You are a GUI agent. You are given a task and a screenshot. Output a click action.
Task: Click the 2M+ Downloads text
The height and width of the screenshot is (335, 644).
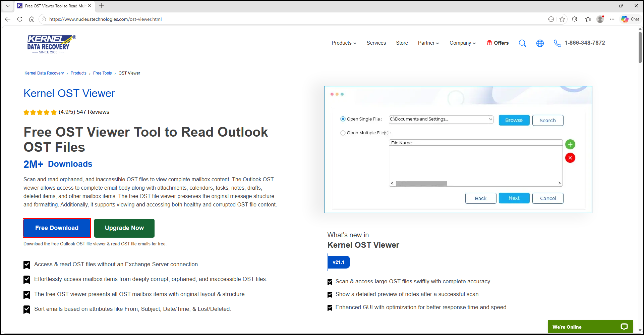(58, 164)
